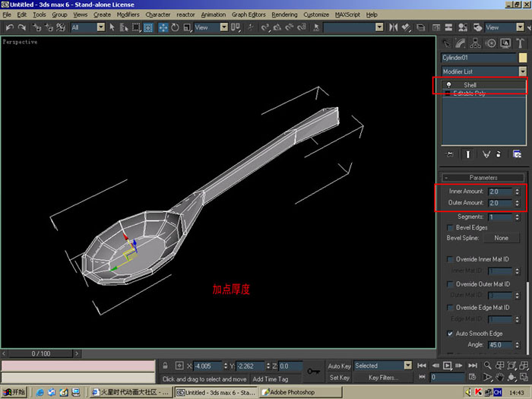This screenshot has width=532, height=399.
Task: Click the time slider 0/100 handle
Action: [x=41, y=353]
